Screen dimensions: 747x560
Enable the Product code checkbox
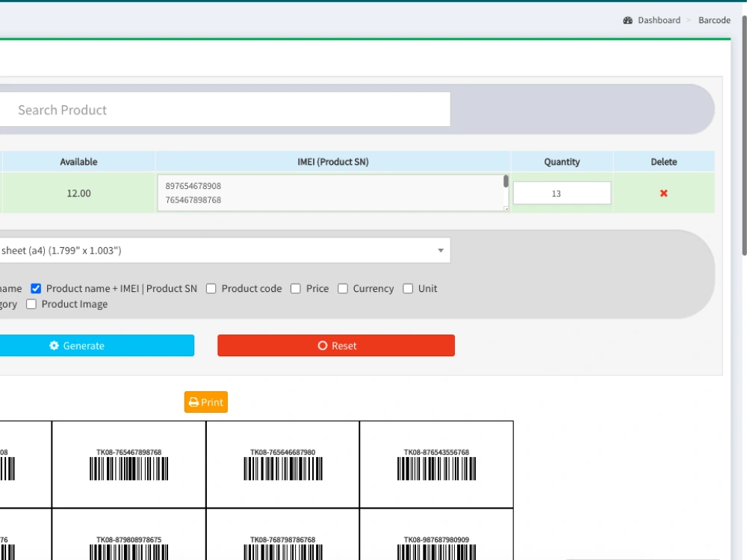coord(211,288)
